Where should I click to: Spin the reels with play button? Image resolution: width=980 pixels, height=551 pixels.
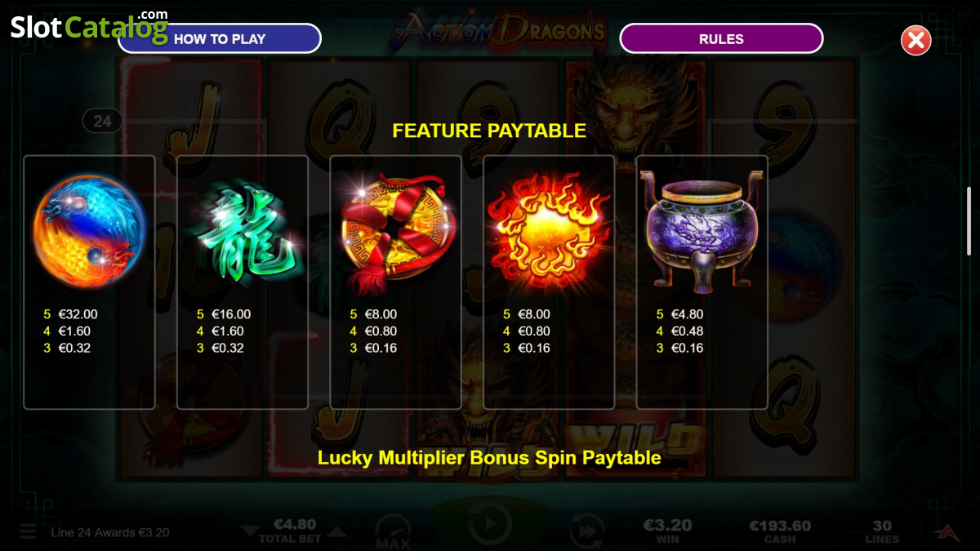[489, 524]
